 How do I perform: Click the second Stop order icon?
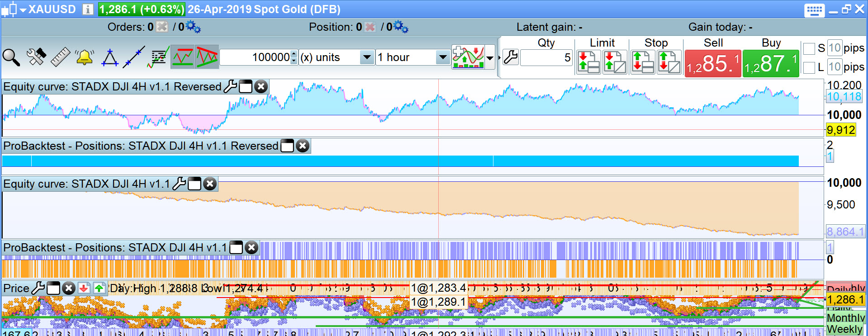(x=669, y=62)
